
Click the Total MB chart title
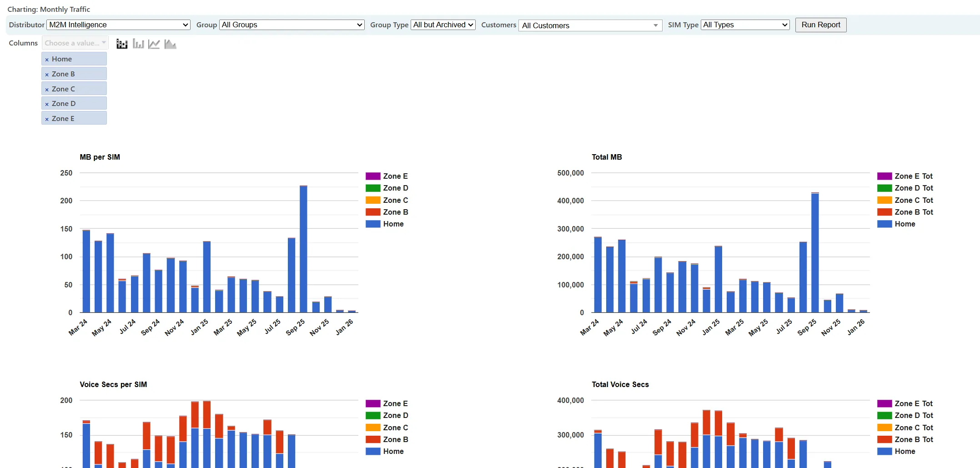coord(607,157)
